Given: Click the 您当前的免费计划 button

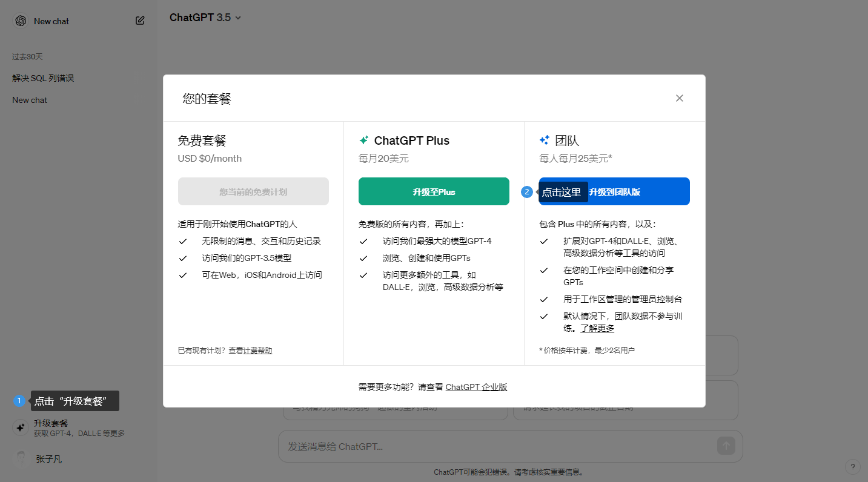Looking at the screenshot, I should click(x=253, y=191).
